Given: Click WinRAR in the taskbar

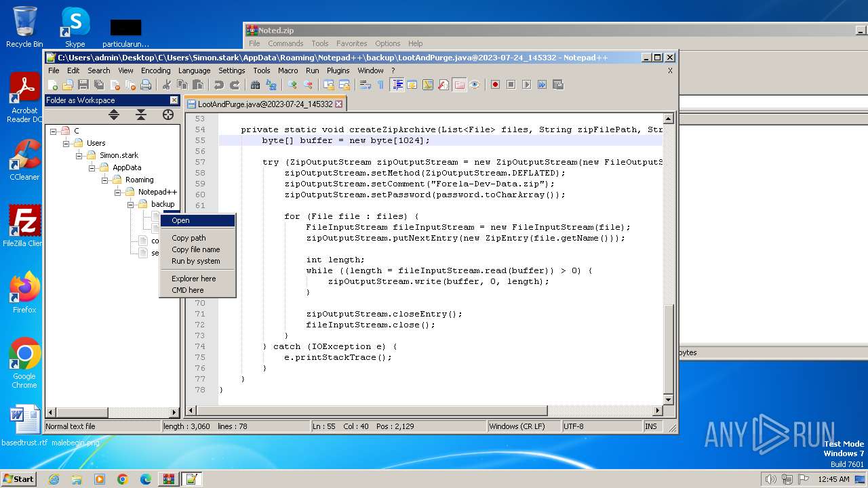Looking at the screenshot, I should [x=168, y=479].
